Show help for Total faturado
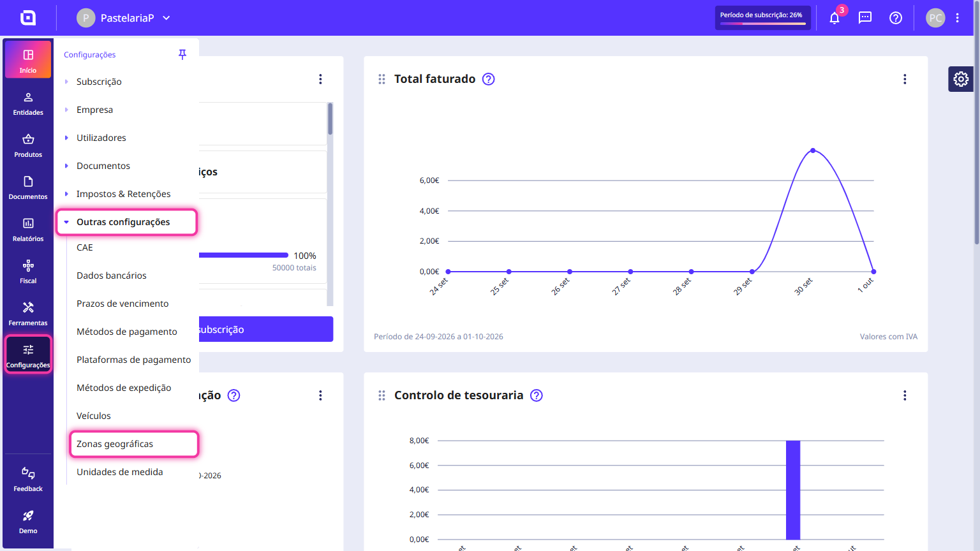Screen dimensions: 980x551 489,79
